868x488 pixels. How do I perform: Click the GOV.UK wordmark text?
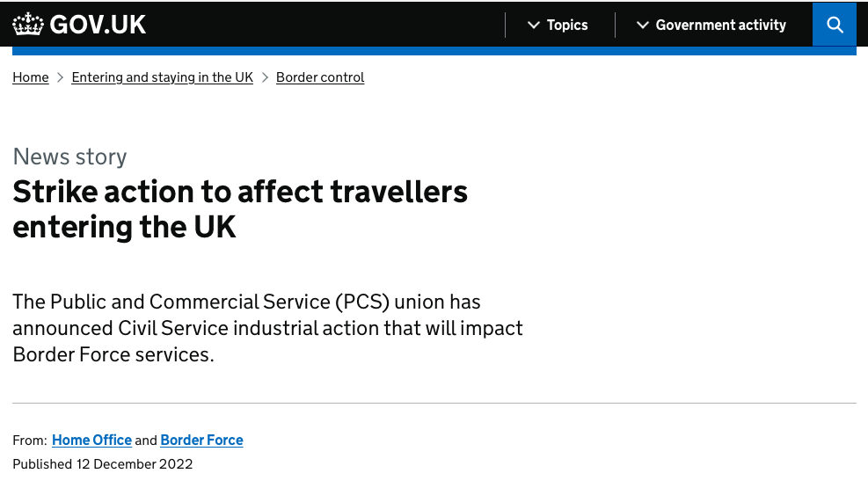98,25
